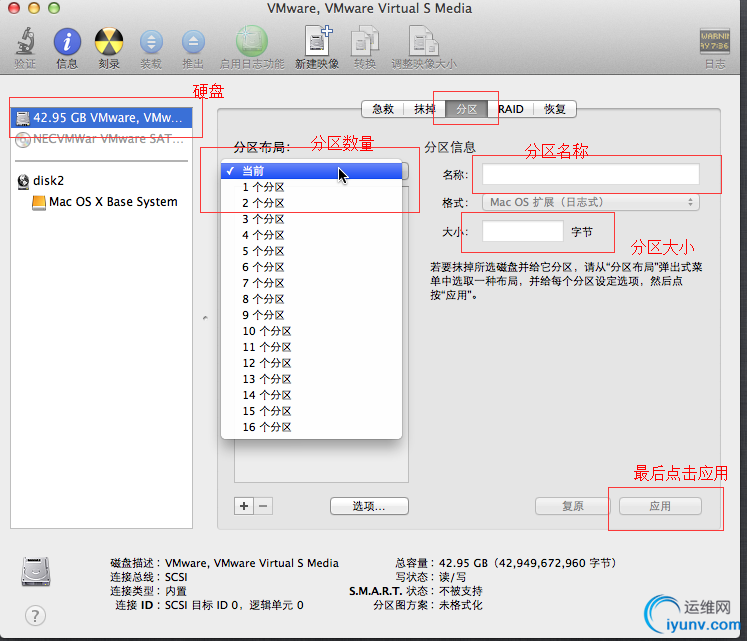
Task: Choose 2 个分区 from layout menu
Action: [x=312, y=203]
